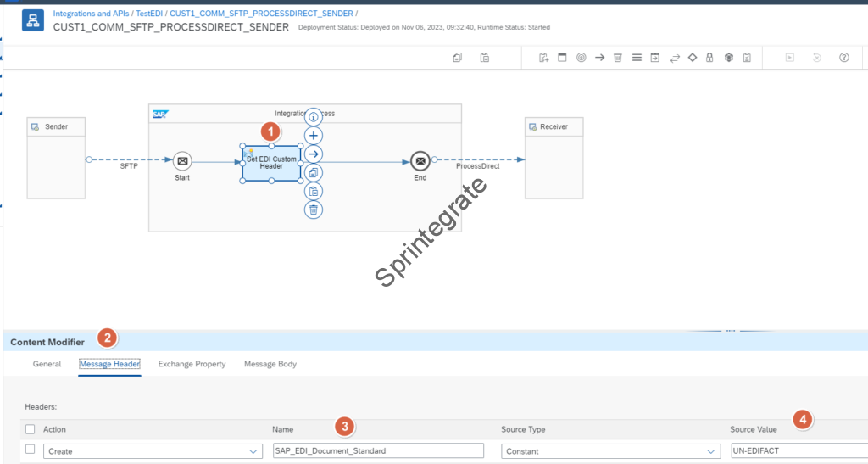Click the hamburger lines icon in toolbar
This screenshot has height=464, width=868.
click(637, 58)
